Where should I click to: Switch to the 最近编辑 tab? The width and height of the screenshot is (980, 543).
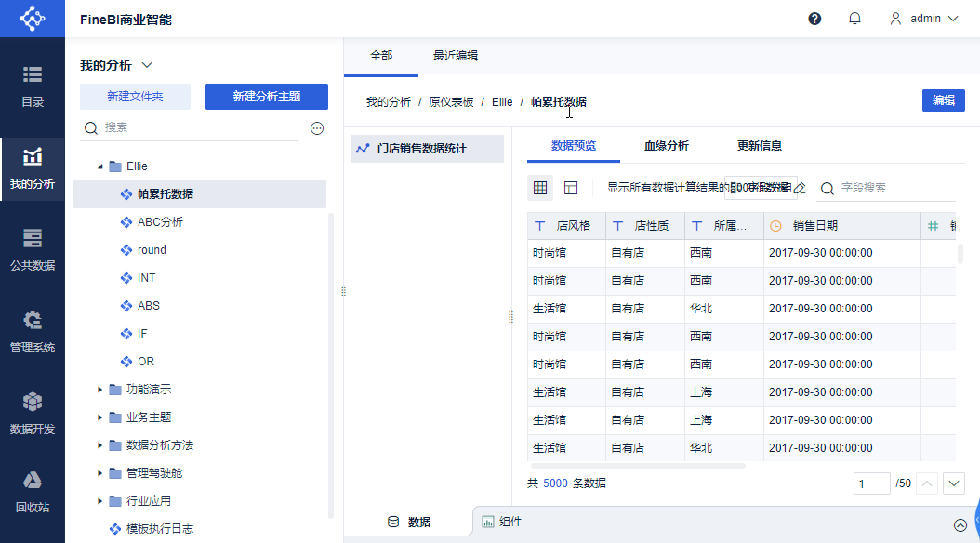click(456, 56)
